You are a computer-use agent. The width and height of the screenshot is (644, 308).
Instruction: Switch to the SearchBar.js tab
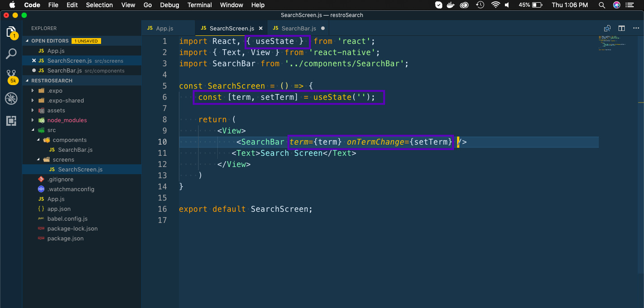click(299, 28)
